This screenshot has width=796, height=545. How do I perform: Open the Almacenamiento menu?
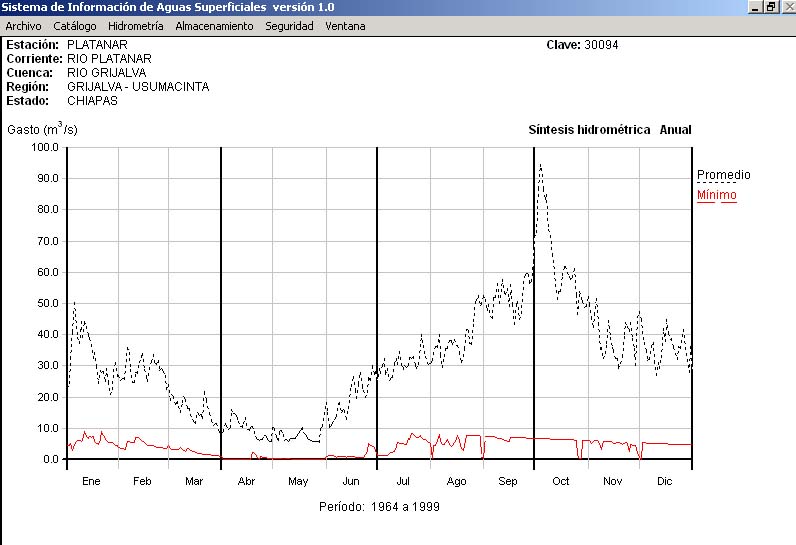214,26
